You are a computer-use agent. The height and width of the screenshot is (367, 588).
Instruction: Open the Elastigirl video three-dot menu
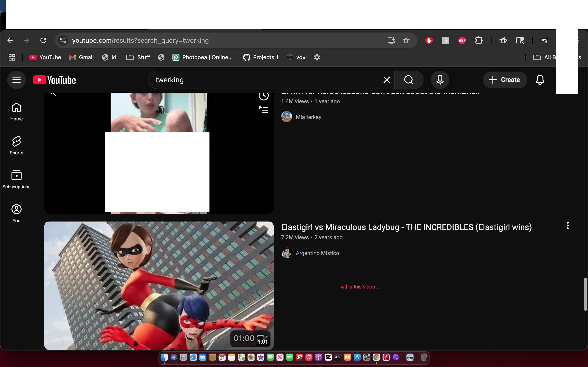click(x=568, y=226)
